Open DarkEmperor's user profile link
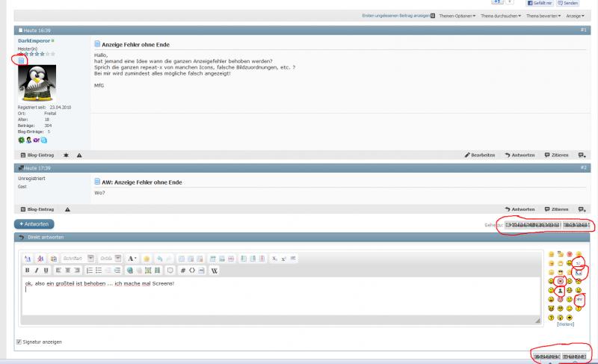 pos(33,40)
